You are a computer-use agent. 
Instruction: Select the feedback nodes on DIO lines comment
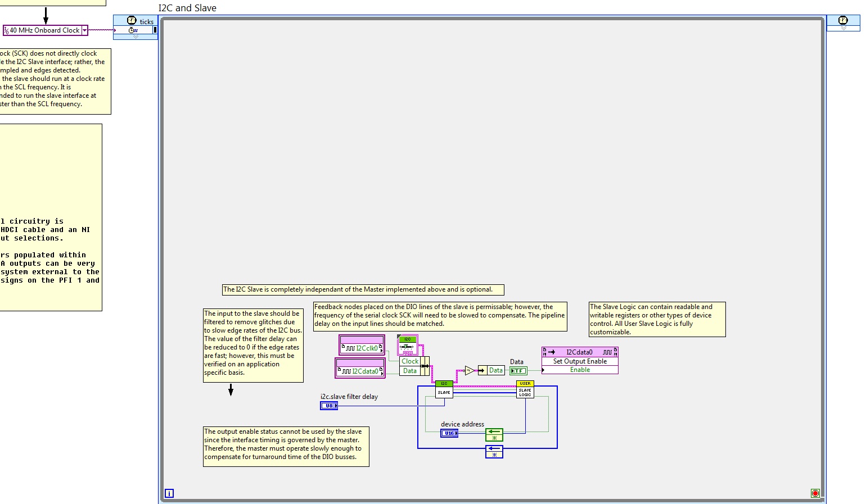point(440,316)
